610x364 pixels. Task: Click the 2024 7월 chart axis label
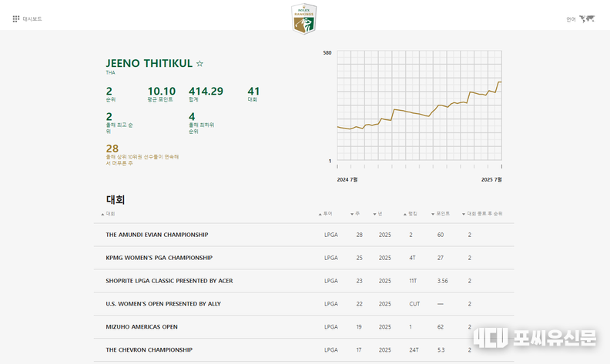point(347,179)
